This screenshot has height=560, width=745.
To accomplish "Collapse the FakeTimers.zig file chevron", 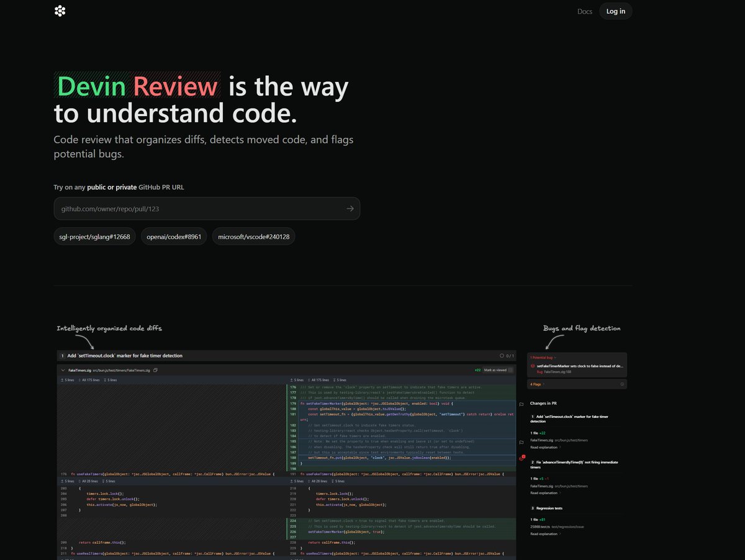I will pyautogui.click(x=63, y=370).
